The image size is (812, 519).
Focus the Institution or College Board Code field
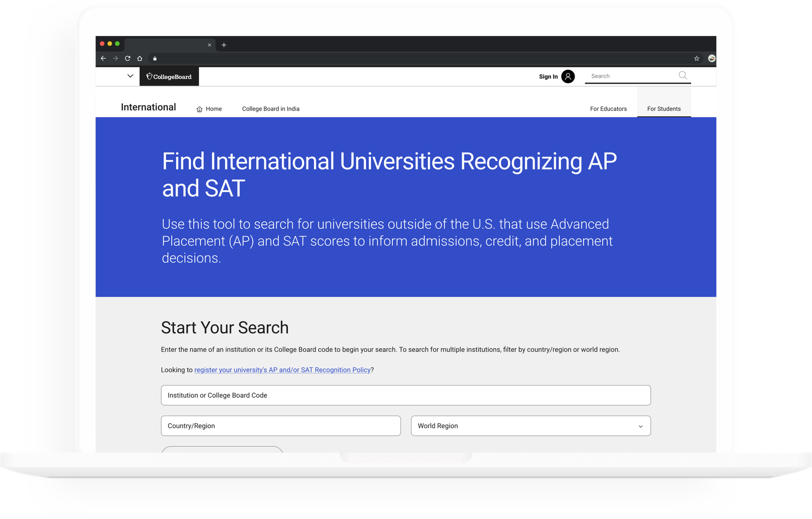tap(405, 395)
